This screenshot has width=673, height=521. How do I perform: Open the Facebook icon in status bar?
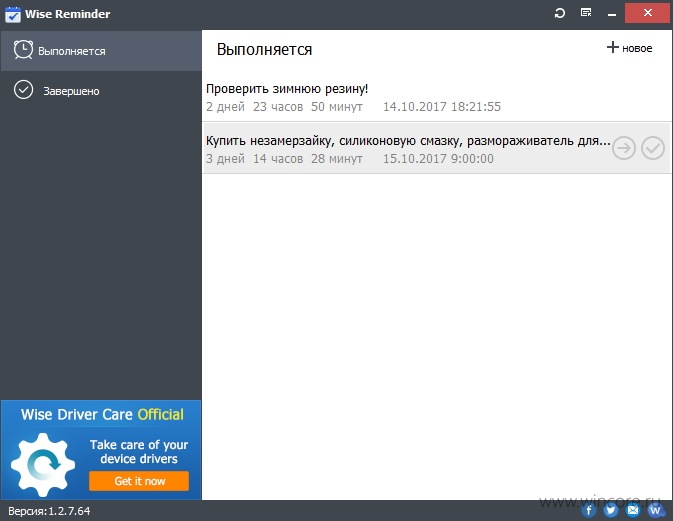pos(589,510)
